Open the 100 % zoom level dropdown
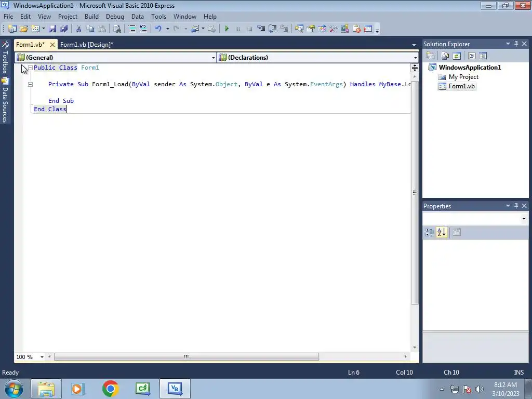Screen dimensions: 532x399 pos(42,357)
